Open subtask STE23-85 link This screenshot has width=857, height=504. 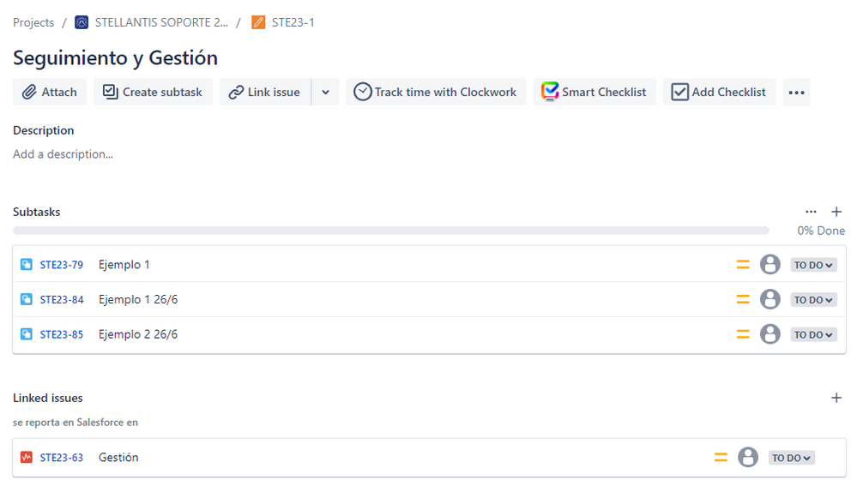pos(61,335)
